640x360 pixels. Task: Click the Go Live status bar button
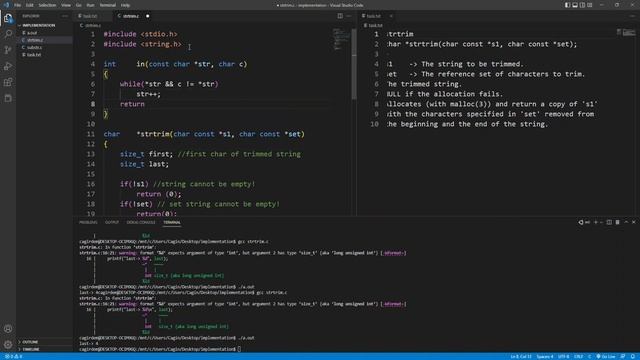click(x=606, y=356)
